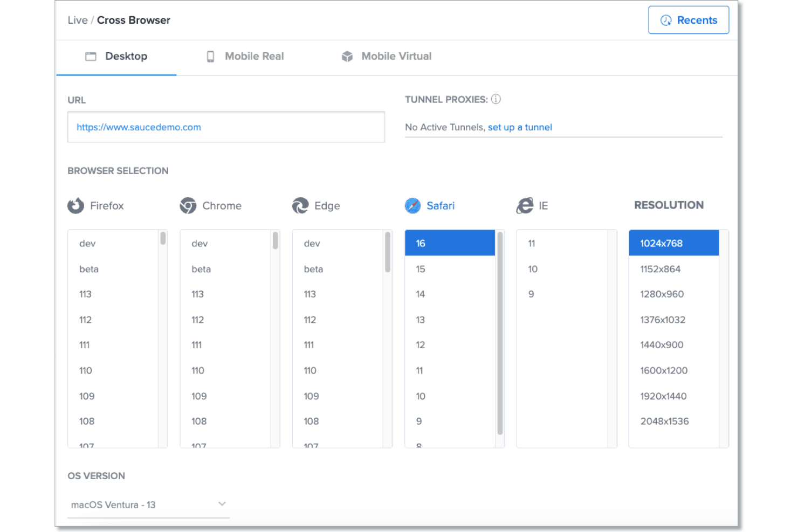Click the Edge browser icon
The image size is (798, 532).
[x=300, y=205]
